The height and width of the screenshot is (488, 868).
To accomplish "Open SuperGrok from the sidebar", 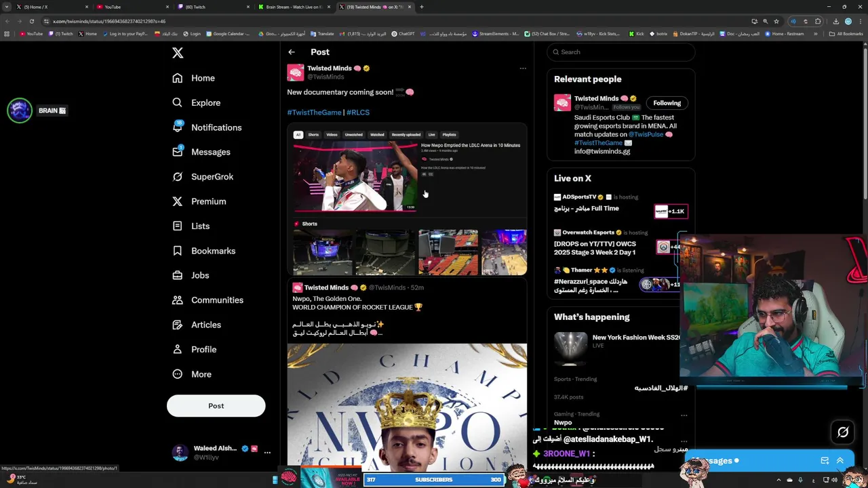I will click(x=203, y=177).
